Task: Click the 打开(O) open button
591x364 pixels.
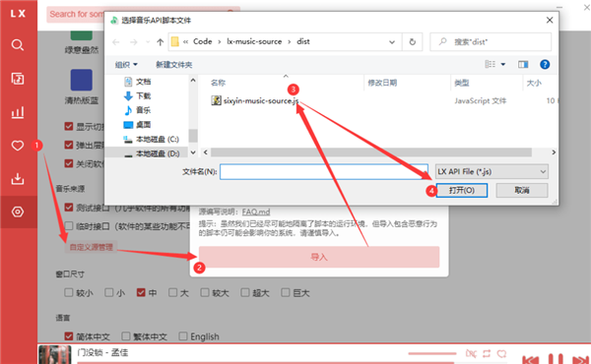Action: [x=462, y=190]
